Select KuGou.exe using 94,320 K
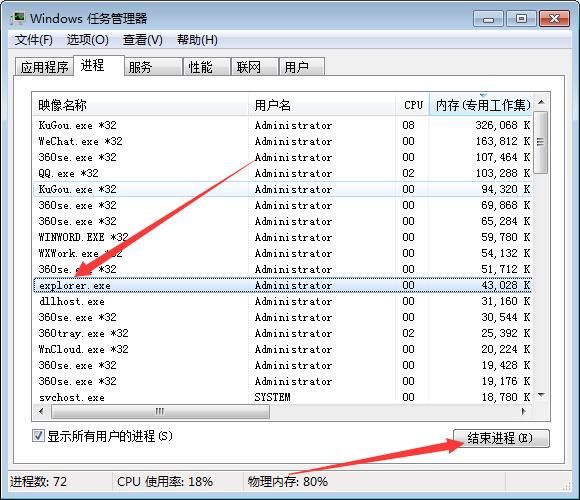Viewport: 580px width, 500px height. click(x=283, y=189)
